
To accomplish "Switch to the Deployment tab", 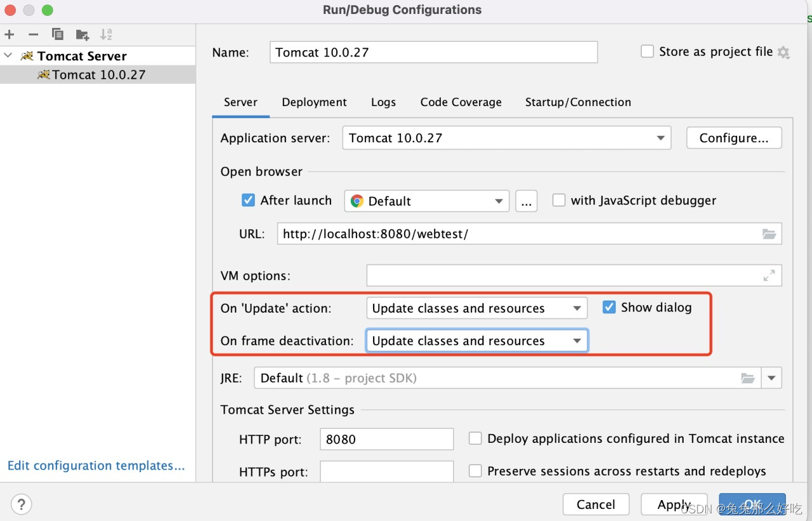I will point(314,102).
